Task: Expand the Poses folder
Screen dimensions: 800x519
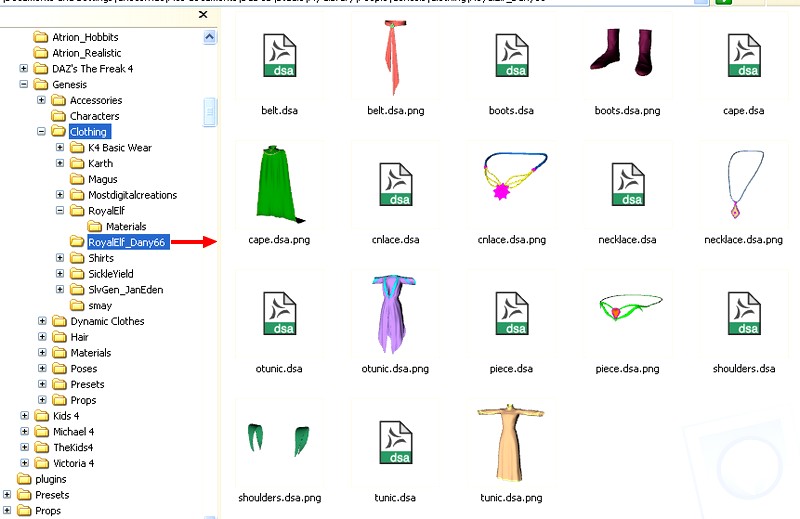Action: point(42,368)
